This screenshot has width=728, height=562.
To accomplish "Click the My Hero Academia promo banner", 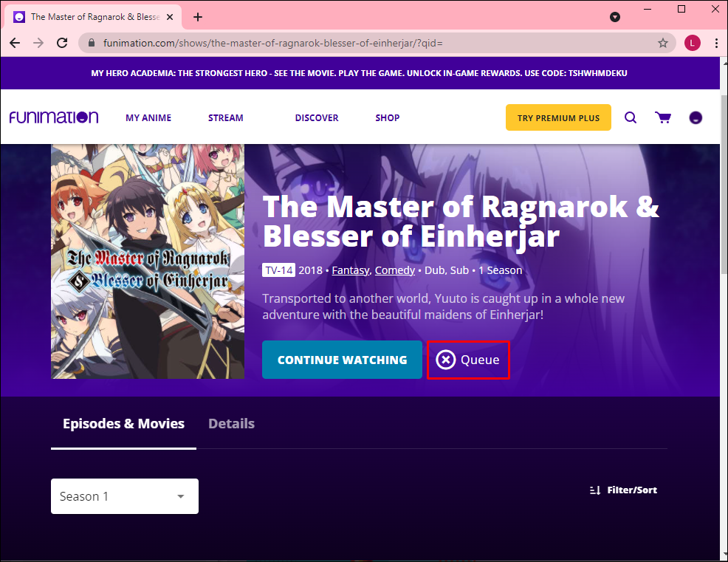I will coord(360,73).
